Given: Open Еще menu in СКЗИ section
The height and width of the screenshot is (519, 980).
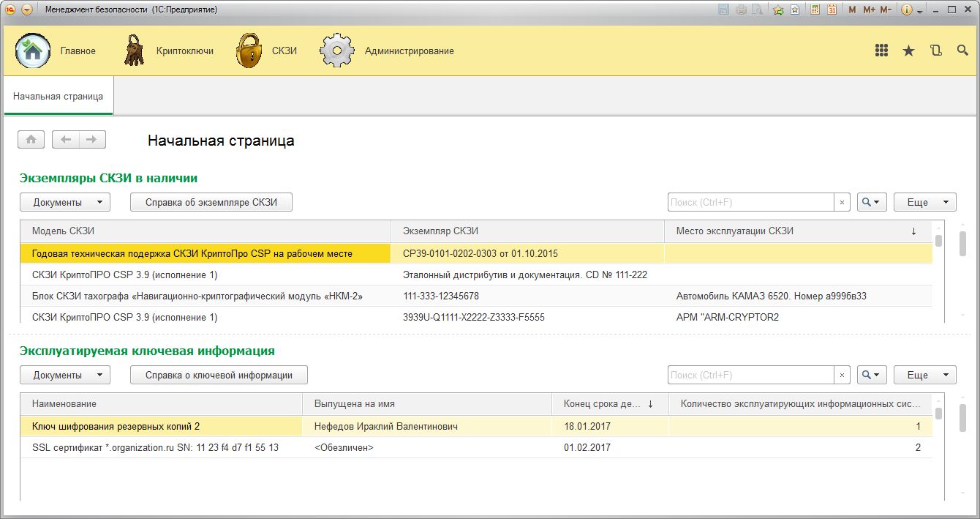Looking at the screenshot, I should (924, 202).
